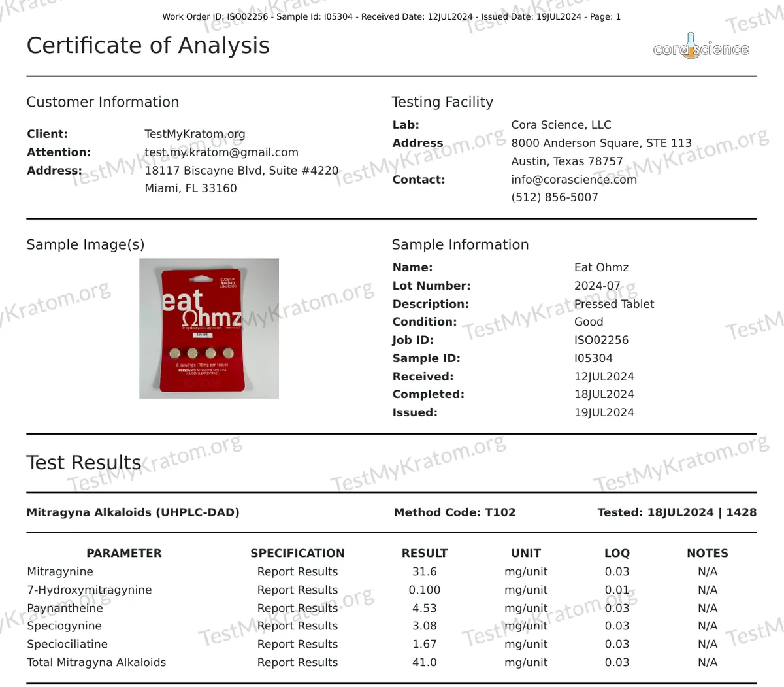
Task: Select the Sample Image(s) heading
Action: click(x=86, y=244)
